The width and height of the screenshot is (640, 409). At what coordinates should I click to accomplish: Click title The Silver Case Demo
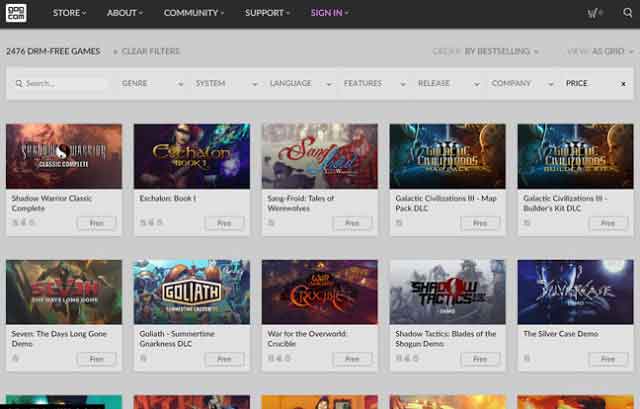[561, 334]
